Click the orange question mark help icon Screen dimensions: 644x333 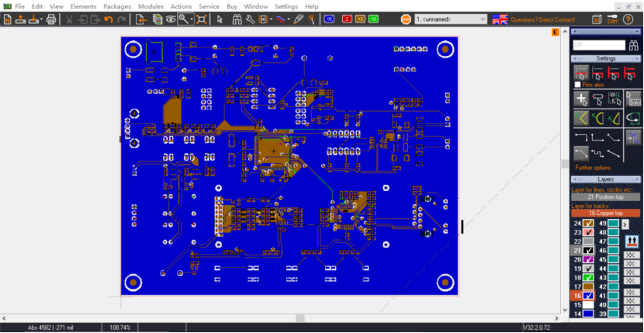pos(628,19)
